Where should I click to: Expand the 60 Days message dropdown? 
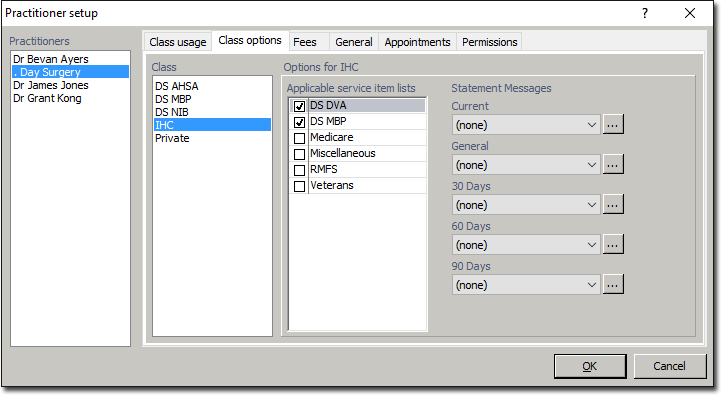click(526, 245)
